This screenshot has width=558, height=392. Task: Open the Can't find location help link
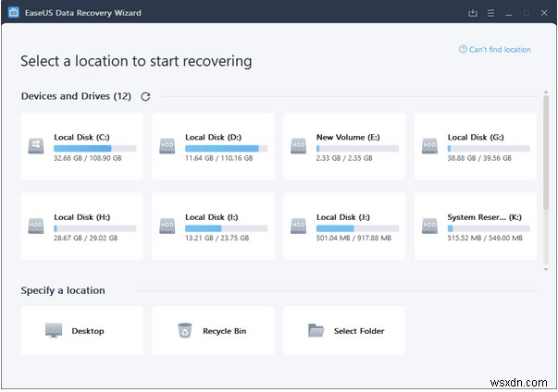pyautogui.click(x=495, y=49)
